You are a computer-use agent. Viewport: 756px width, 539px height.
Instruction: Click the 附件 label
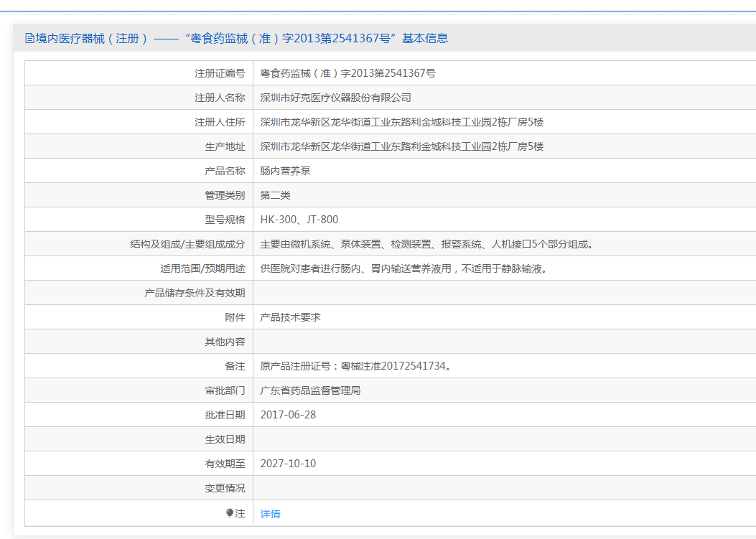click(235, 317)
